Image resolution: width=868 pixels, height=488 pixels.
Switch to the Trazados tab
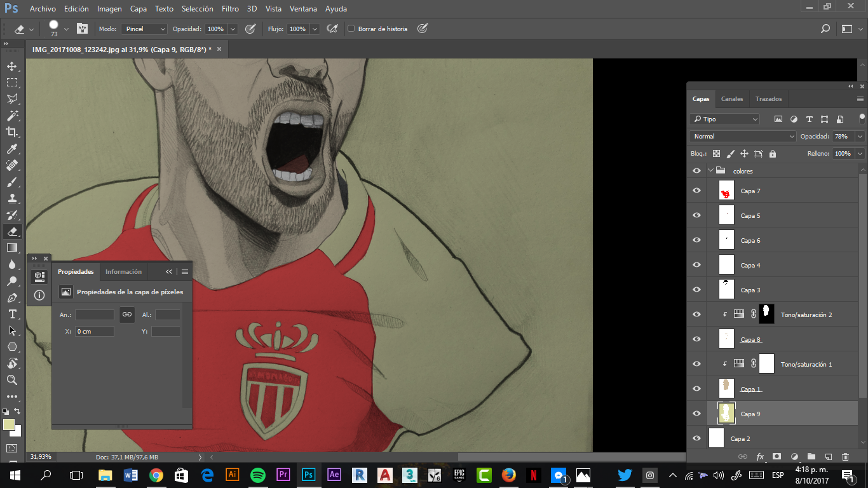coord(768,99)
